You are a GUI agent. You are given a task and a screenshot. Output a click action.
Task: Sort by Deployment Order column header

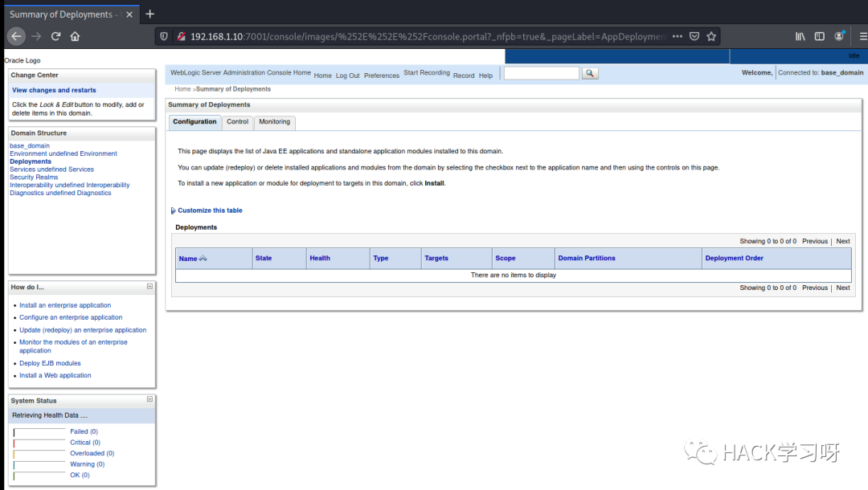coord(734,259)
